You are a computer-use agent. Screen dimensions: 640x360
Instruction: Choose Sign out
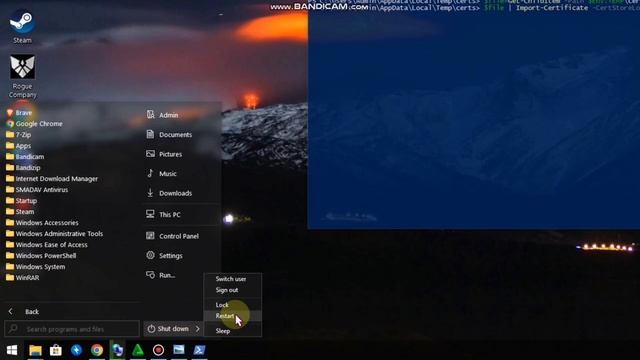227,290
